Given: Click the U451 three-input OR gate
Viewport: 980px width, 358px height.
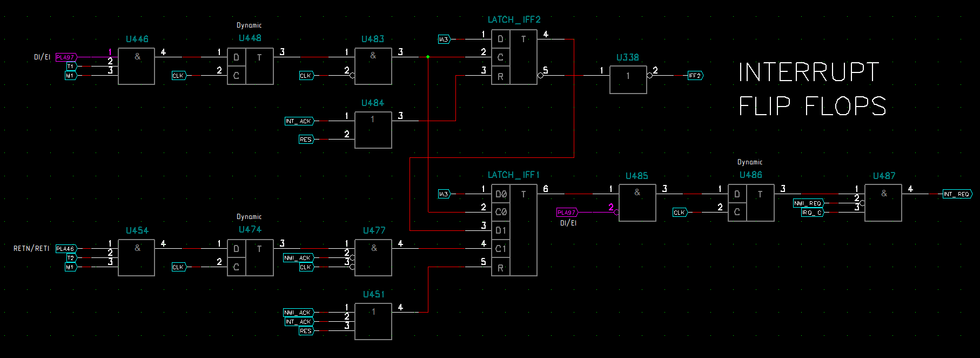Looking at the screenshot, I should coord(373,321).
